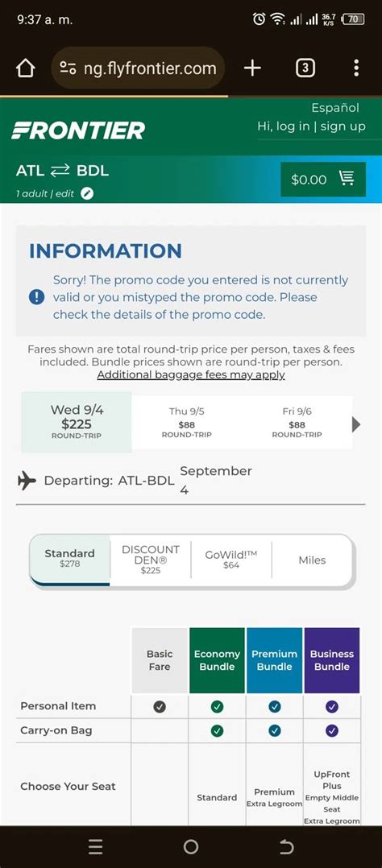Switch language to Español

point(335,108)
